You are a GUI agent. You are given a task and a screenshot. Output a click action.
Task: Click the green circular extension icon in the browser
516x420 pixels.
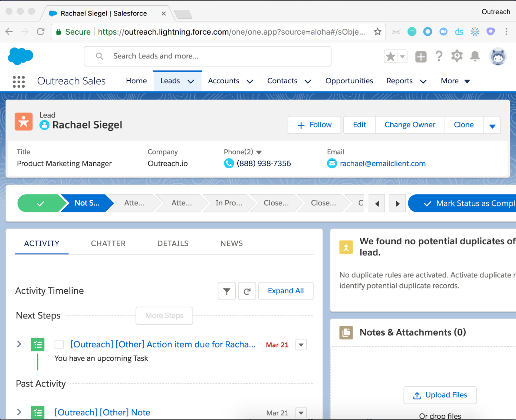tap(412, 32)
